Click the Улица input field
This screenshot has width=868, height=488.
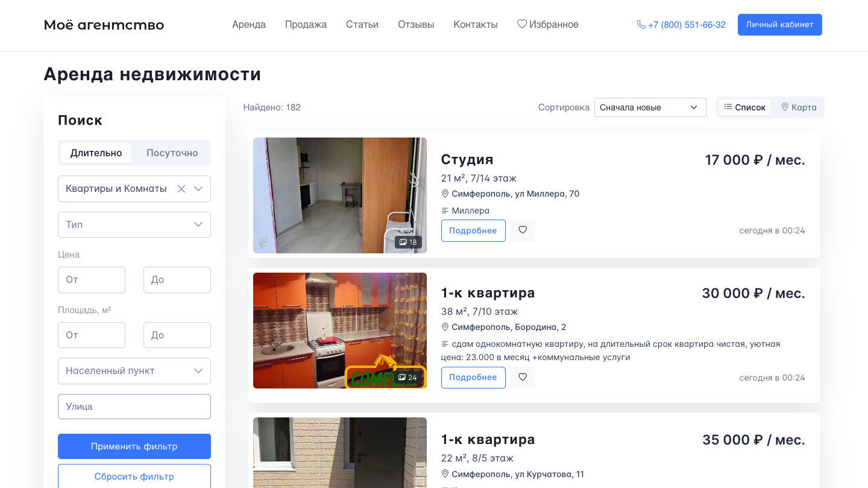134,407
